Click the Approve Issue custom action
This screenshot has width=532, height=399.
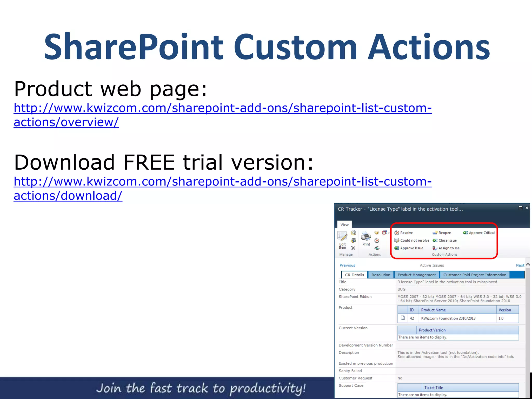[409, 248]
